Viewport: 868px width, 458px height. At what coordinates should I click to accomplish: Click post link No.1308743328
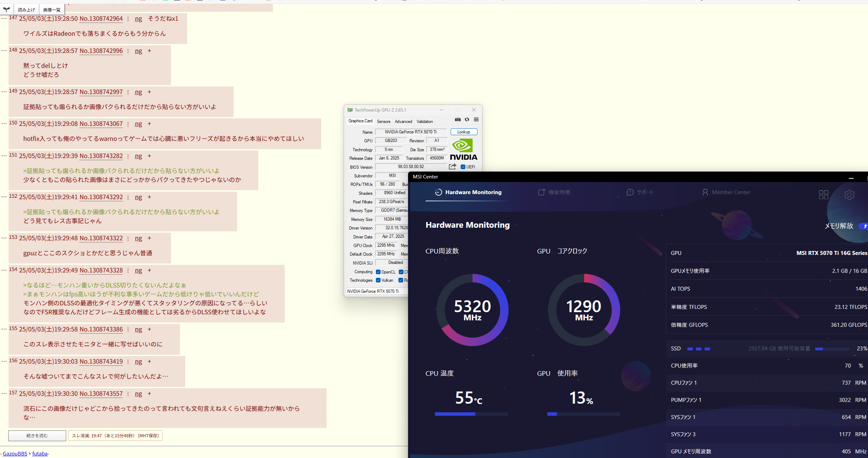pyautogui.click(x=101, y=270)
